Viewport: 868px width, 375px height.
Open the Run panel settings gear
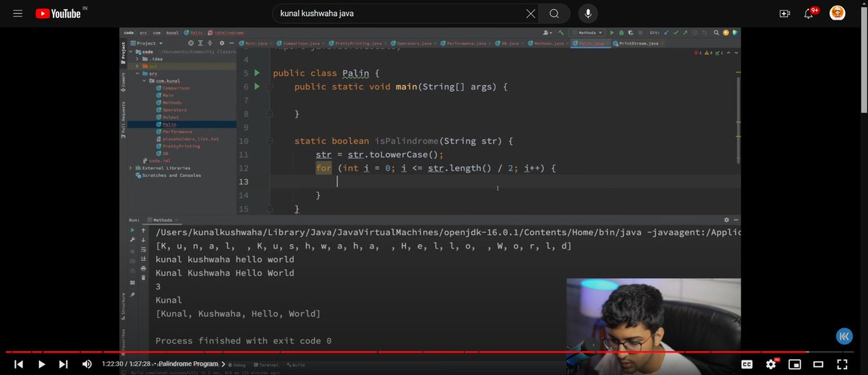point(726,220)
